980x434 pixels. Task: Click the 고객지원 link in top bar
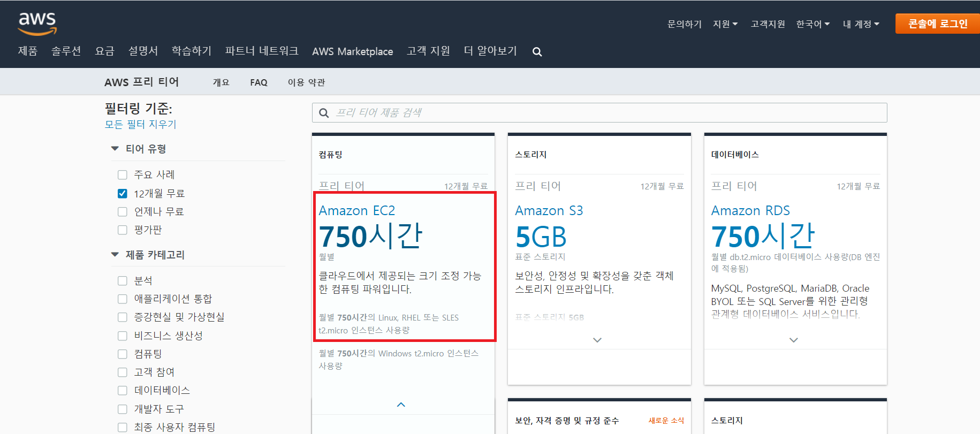tap(768, 24)
